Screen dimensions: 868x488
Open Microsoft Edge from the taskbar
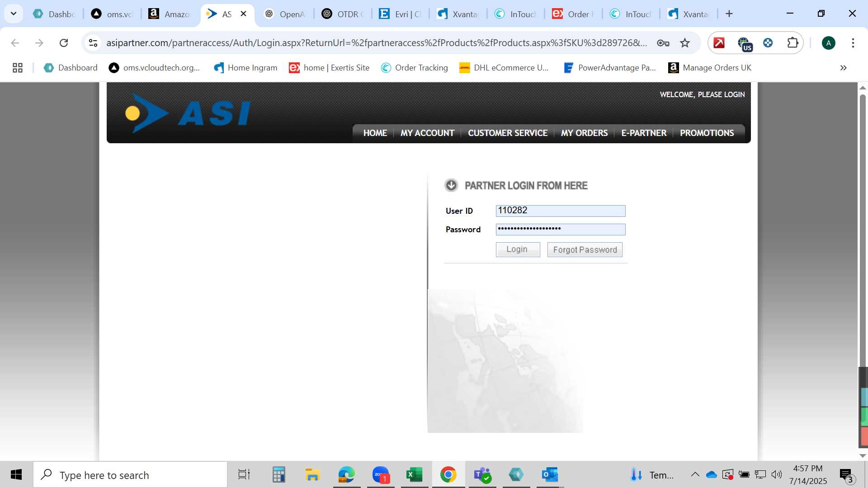pyautogui.click(x=346, y=474)
